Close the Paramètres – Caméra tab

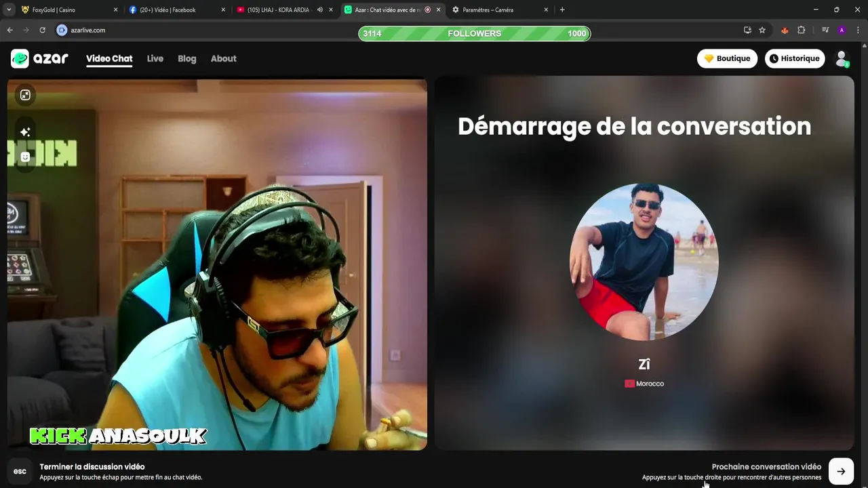tap(546, 9)
